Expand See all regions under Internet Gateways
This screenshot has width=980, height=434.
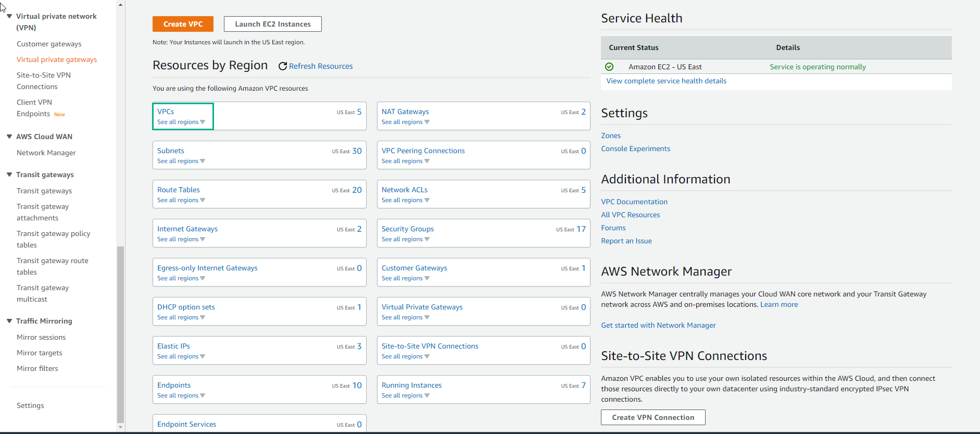tap(181, 239)
